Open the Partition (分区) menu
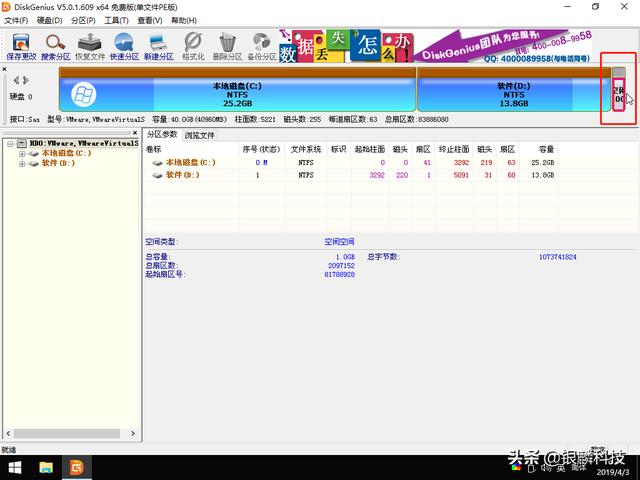The width and height of the screenshot is (640, 480). click(83, 20)
